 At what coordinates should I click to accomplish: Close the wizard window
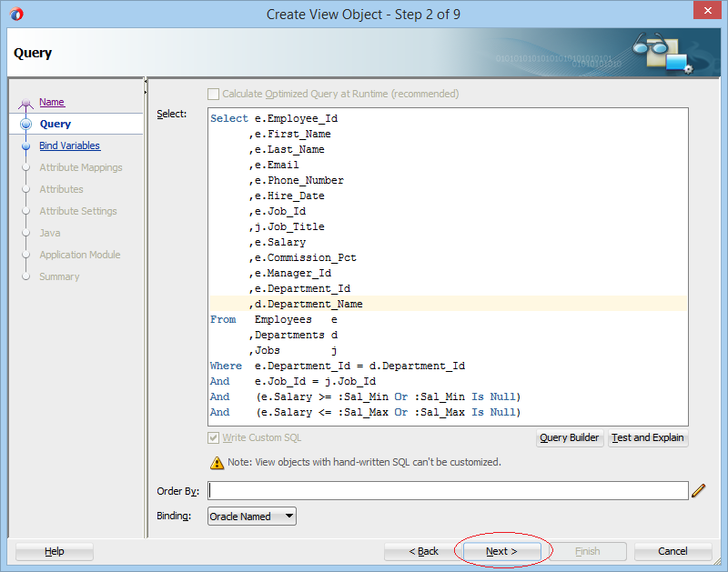(707, 10)
